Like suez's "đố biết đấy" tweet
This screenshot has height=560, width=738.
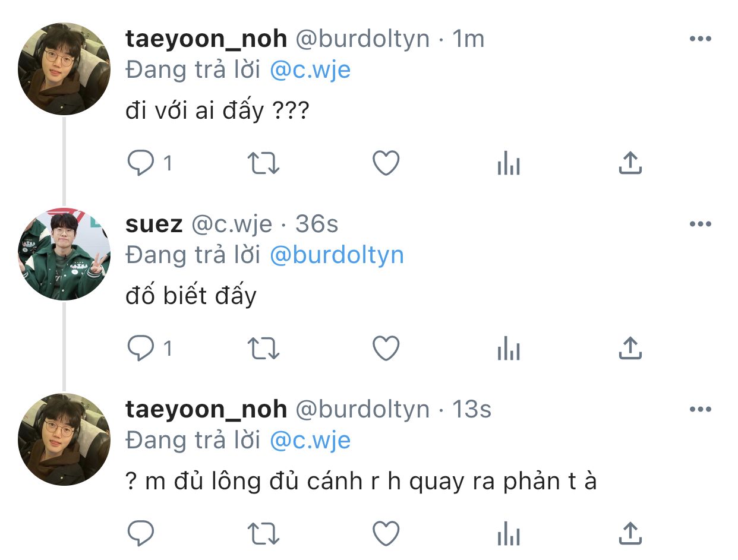coord(386,348)
